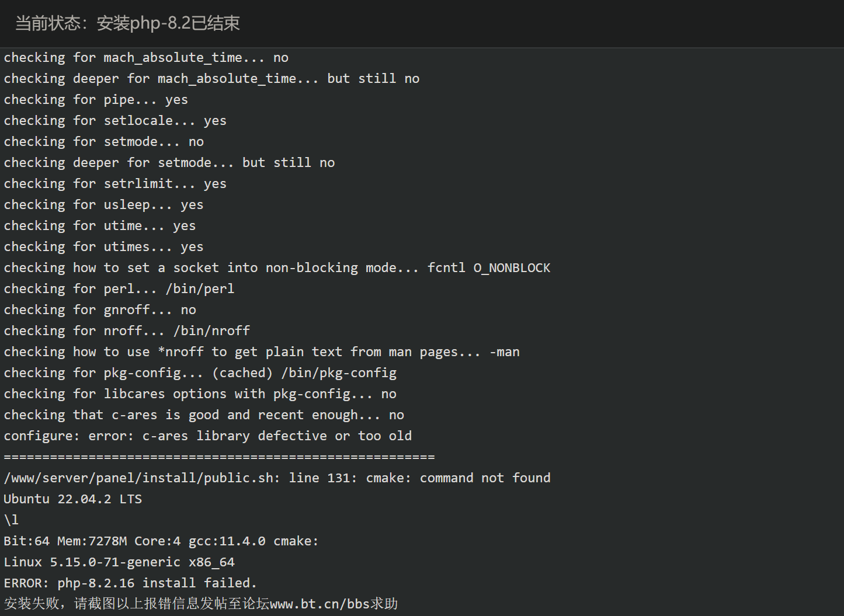The width and height of the screenshot is (844, 616).
Task: Click the 'libcares options with pkg-config' line
Action: [x=200, y=394]
